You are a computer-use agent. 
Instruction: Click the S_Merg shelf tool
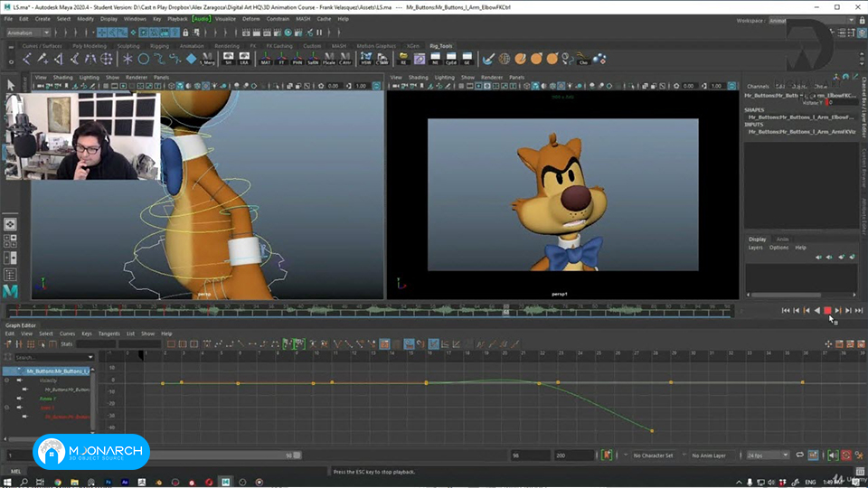(x=207, y=59)
